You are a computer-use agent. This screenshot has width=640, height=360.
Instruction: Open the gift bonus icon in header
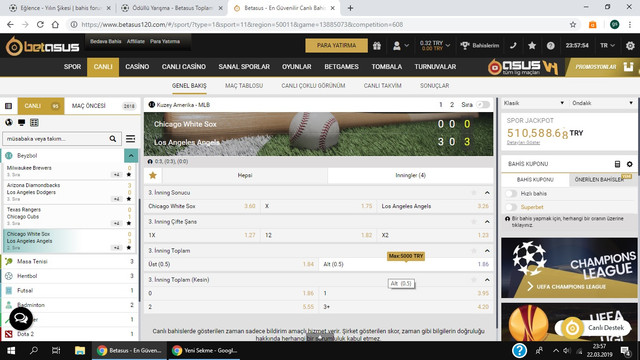(377, 46)
